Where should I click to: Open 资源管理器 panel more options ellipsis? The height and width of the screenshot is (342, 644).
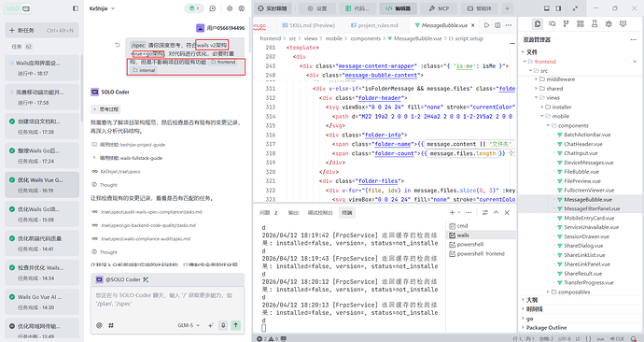coord(634,40)
